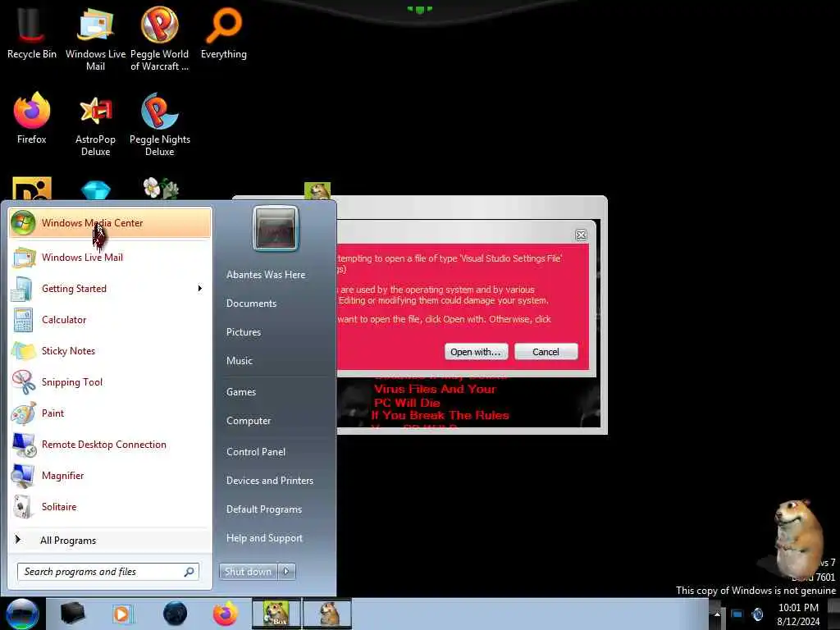This screenshot has width=840, height=630.
Task: Click the Shut down button
Action: [248, 572]
